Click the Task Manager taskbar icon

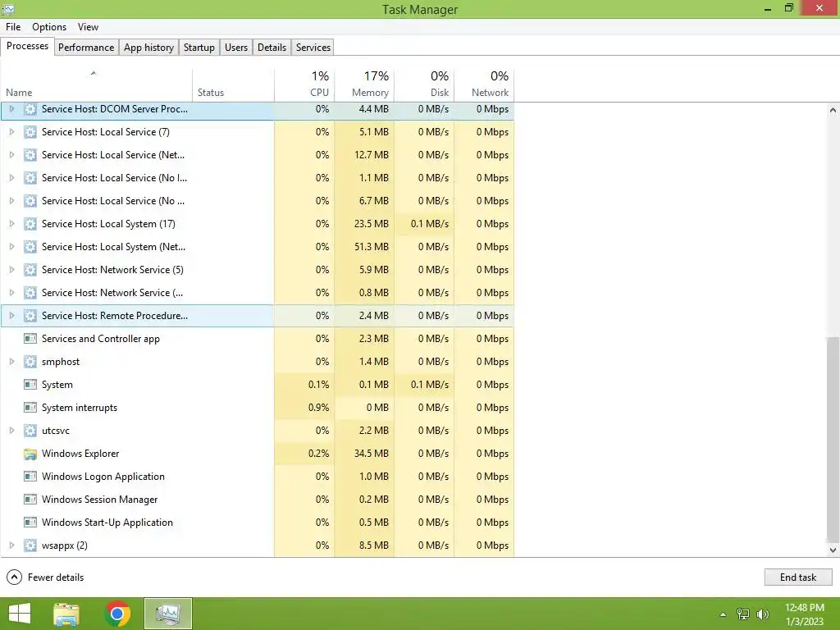click(168, 614)
